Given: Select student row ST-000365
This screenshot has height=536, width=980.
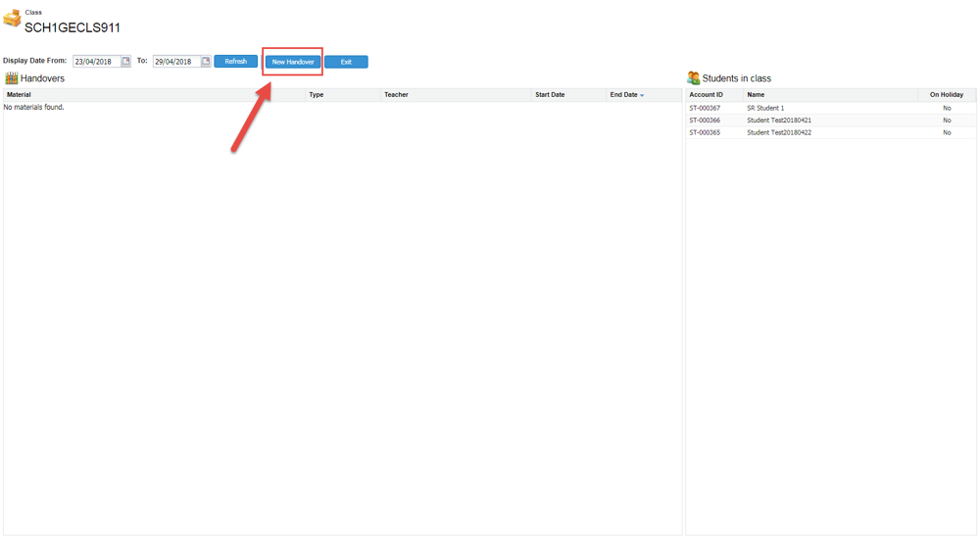Looking at the screenshot, I should [x=705, y=132].
